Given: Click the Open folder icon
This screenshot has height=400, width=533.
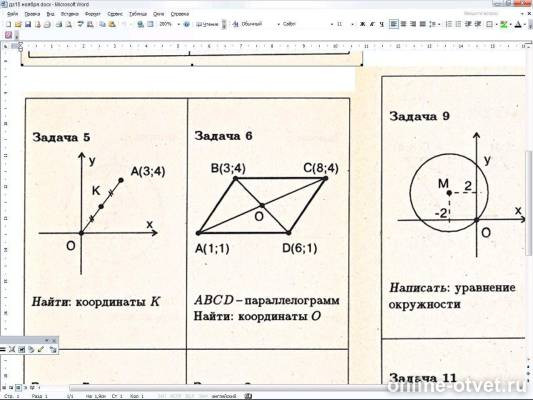Looking at the screenshot, I should point(18,24).
